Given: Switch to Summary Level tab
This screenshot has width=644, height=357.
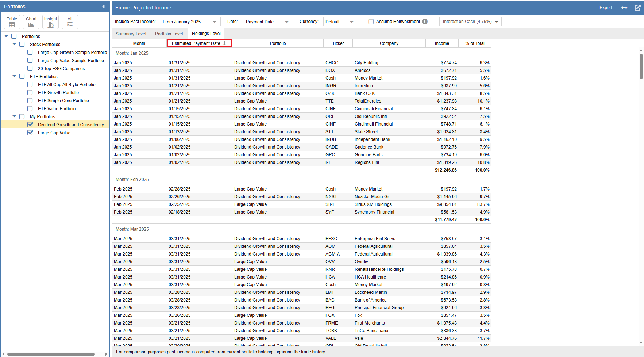Looking at the screenshot, I should tap(131, 34).
